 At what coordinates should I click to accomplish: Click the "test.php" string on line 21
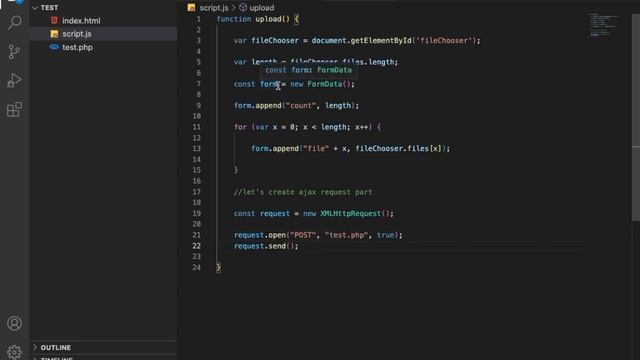click(346, 235)
